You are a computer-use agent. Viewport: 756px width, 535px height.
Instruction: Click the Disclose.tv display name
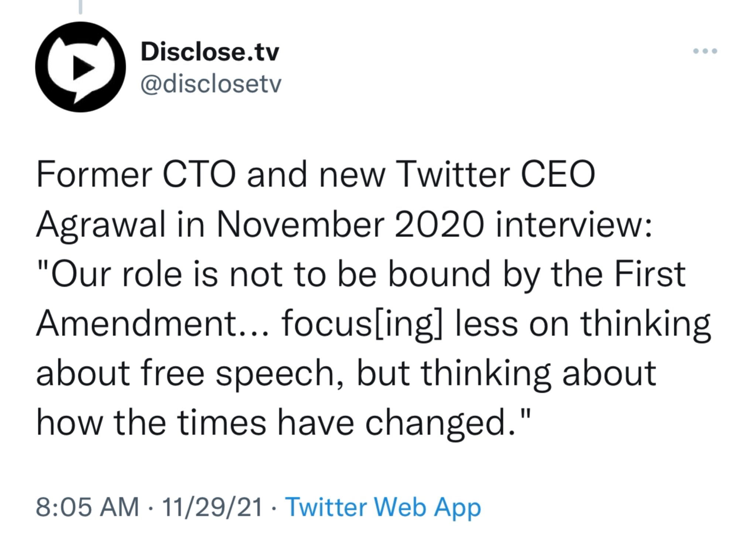(210, 52)
